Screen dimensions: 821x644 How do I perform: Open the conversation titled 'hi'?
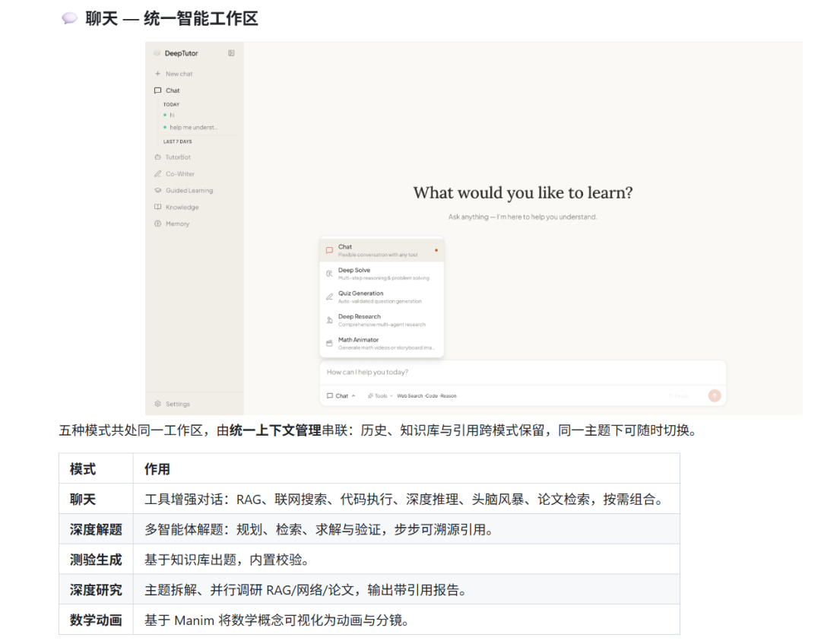click(x=173, y=114)
